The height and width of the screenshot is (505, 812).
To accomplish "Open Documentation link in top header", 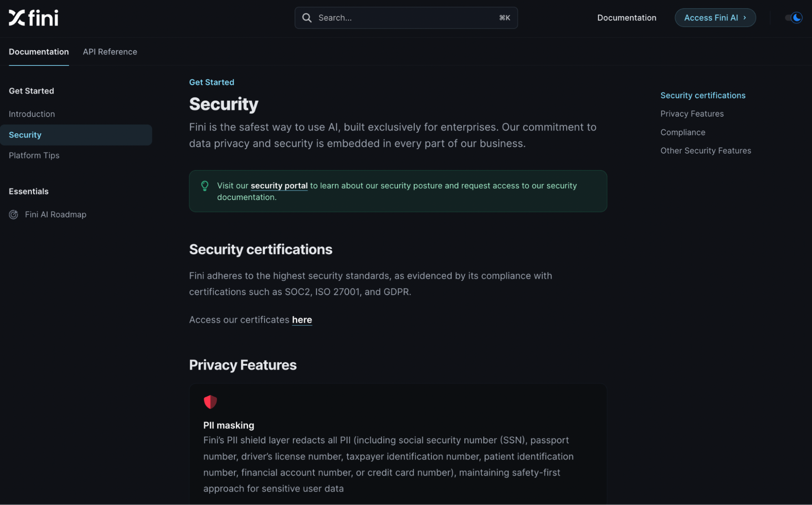I will (x=627, y=18).
